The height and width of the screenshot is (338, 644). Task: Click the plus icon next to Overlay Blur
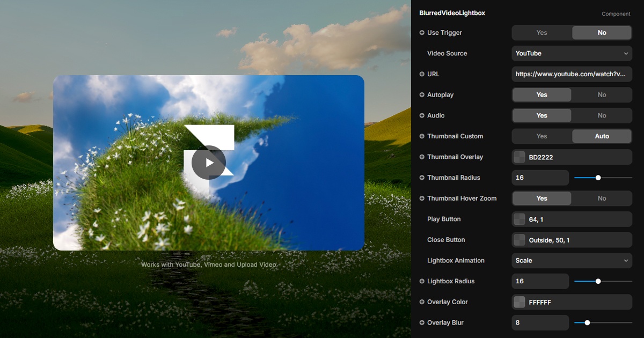coord(422,322)
